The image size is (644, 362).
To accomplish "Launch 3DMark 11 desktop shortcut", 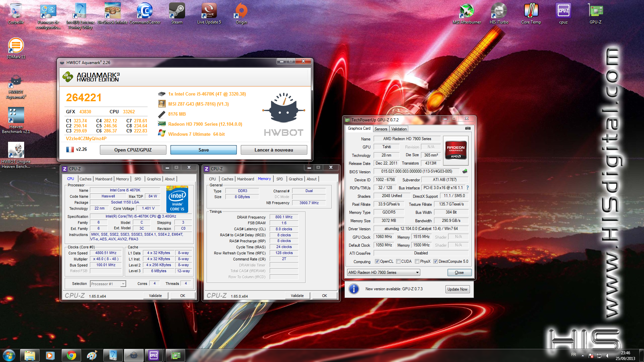I will tap(16, 48).
